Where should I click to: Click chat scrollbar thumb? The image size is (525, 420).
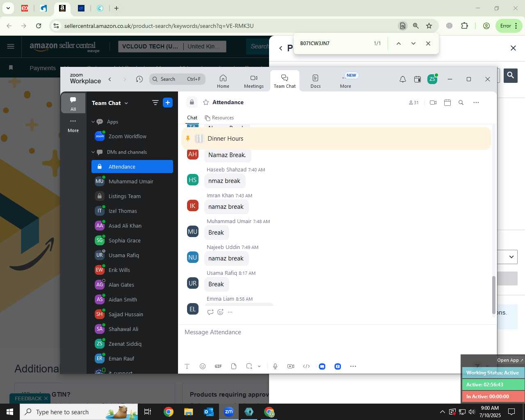[x=494, y=295]
